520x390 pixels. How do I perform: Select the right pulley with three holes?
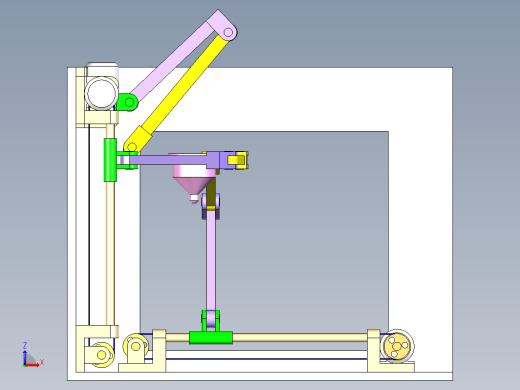pyautogui.click(x=396, y=346)
